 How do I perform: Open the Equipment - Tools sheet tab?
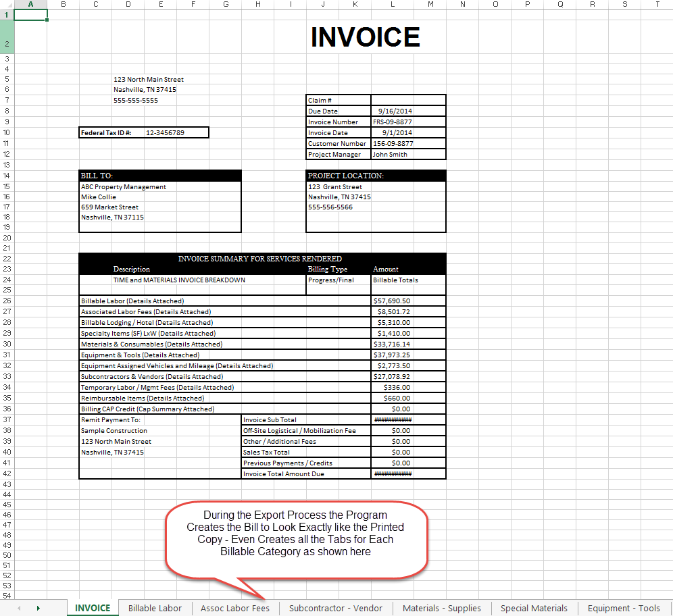pyautogui.click(x=624, y=608)
